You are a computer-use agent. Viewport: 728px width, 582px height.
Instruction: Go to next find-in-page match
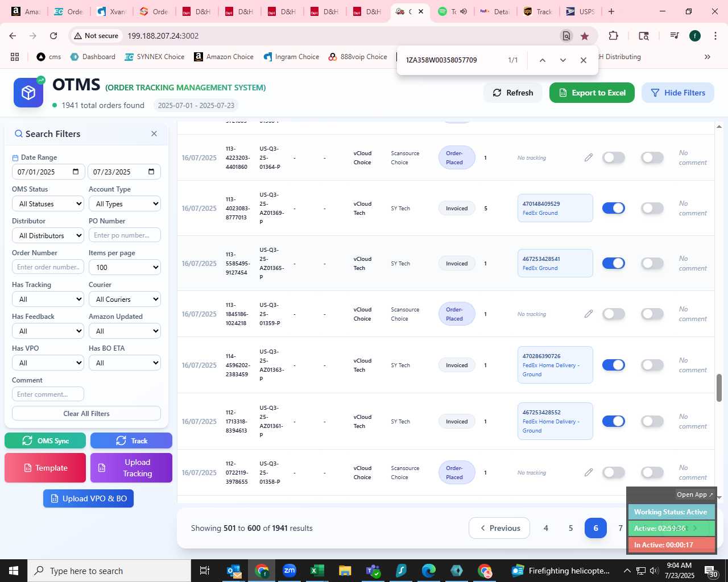[x=563, y=60]
